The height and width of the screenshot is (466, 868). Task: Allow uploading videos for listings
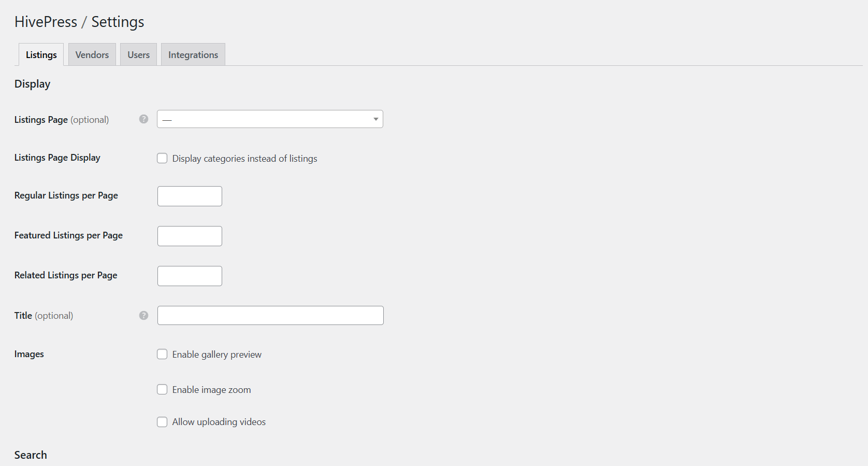pos(162,421)
